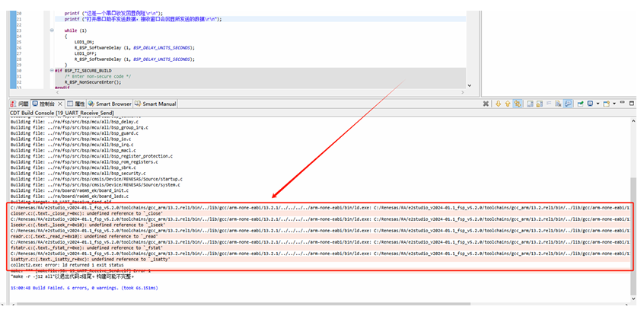Select the 控制台 (Console) tab
The image size is (644, 313).
coord(46,104)
